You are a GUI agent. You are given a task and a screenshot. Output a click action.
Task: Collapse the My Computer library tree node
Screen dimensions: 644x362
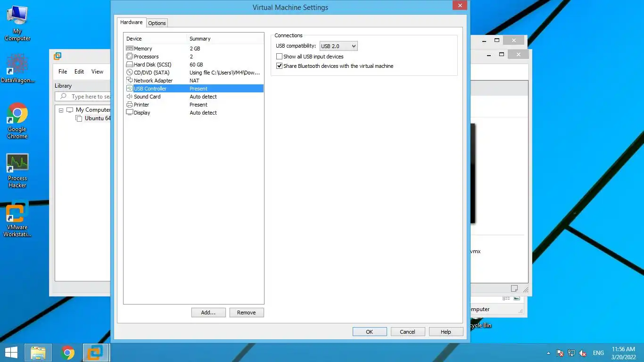[61, 110]
